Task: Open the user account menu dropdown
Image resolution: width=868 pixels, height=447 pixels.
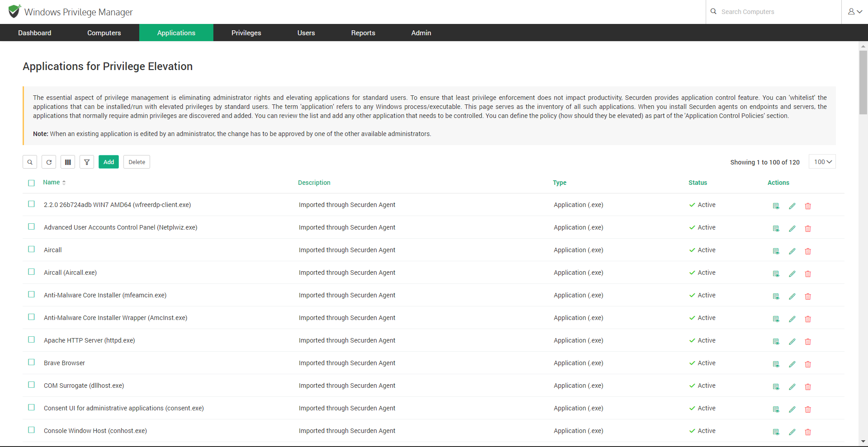Action: pos(855,12)
